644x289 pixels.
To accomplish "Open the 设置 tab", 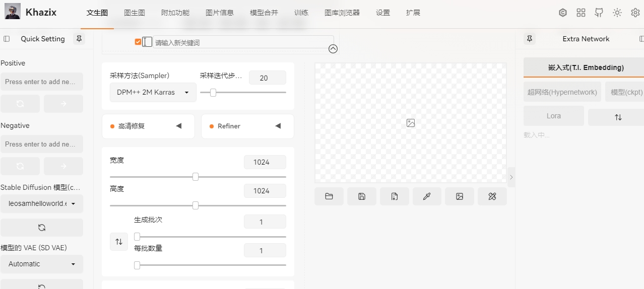I will [383, 13].
